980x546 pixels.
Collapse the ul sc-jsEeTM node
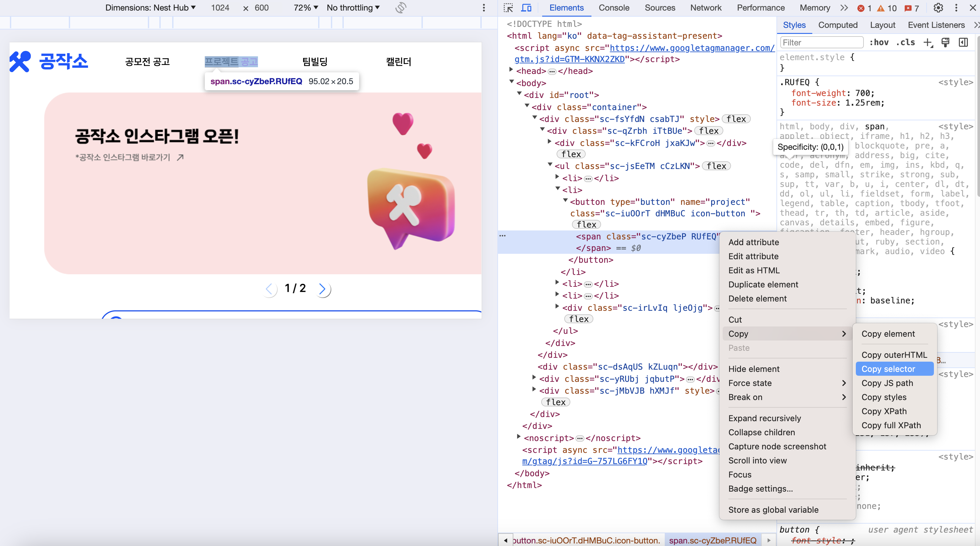click(x=550, y=165)
